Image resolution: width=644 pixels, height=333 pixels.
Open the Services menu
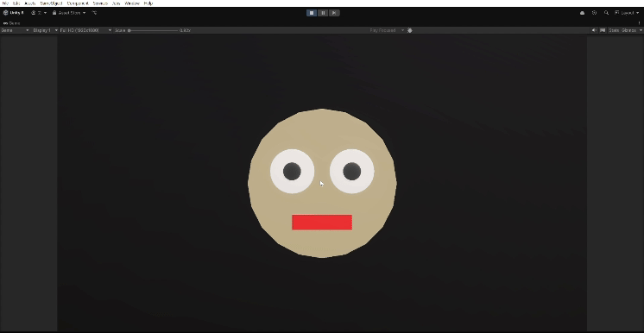[x=100, y=3]
